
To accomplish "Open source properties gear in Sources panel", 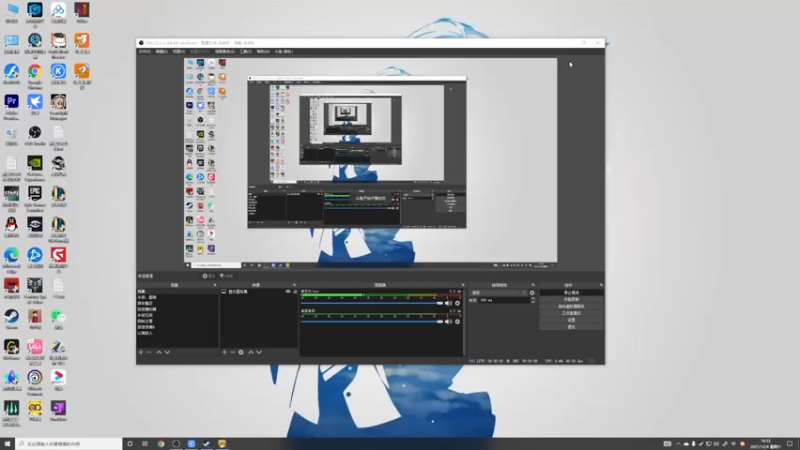I will [241, 352].
